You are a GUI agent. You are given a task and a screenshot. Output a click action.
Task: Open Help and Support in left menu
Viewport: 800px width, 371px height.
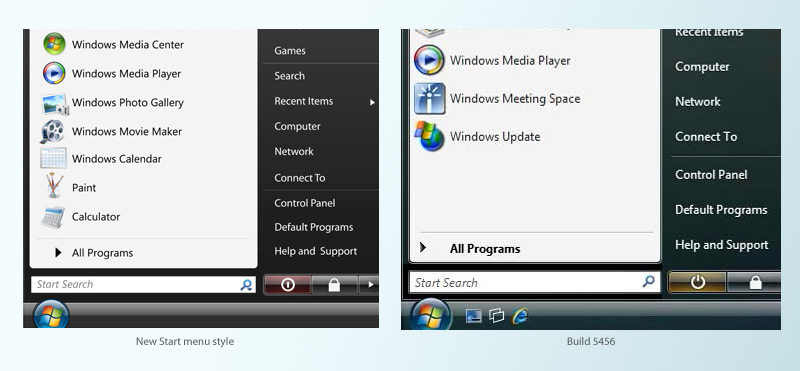point(316,251)
